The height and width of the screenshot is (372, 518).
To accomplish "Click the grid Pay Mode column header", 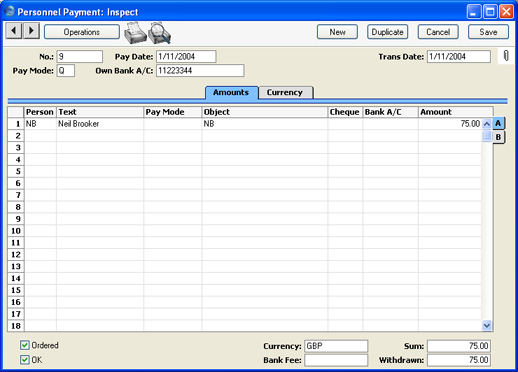I will click(x=173, y=112).
